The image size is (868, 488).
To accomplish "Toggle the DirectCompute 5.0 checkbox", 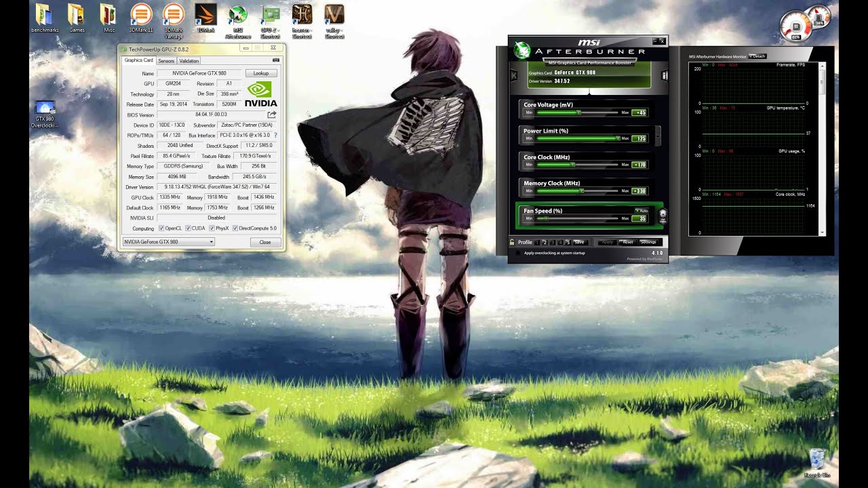I will click(x=235, y=228).
